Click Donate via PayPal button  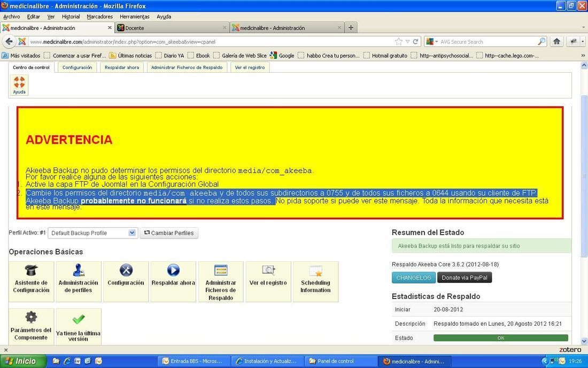point(465,278)
